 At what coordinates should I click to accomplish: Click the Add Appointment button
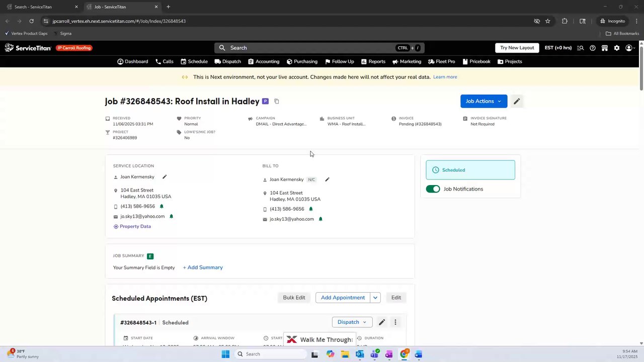(343, 298)
